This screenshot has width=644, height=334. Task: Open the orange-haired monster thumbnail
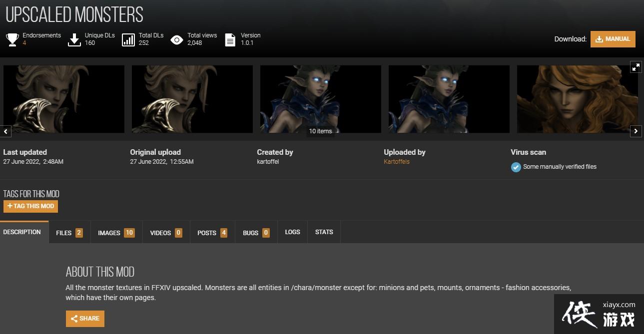(577, 99)
